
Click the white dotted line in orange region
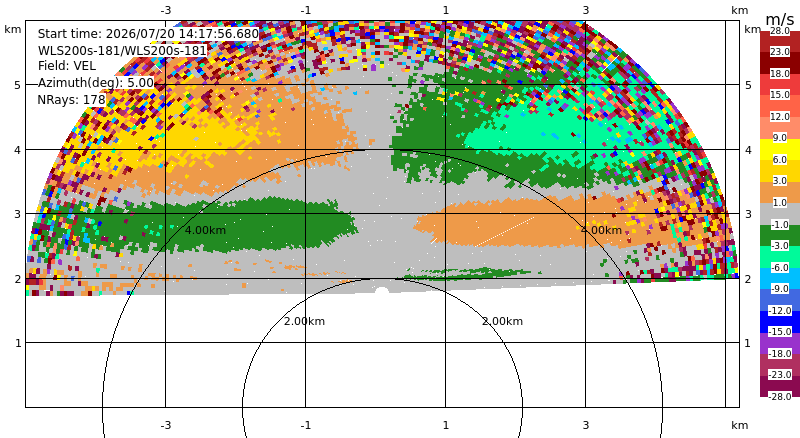(504, 232)
